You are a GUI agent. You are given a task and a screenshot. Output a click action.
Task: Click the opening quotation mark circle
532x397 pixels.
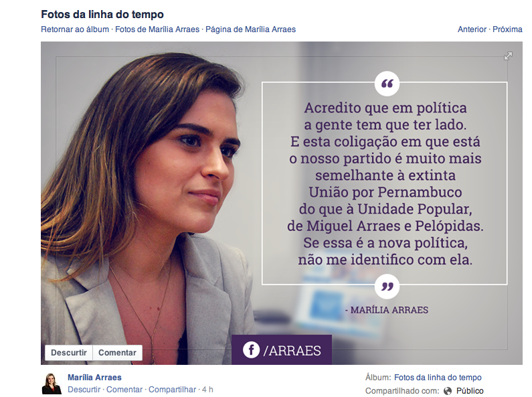387,84
